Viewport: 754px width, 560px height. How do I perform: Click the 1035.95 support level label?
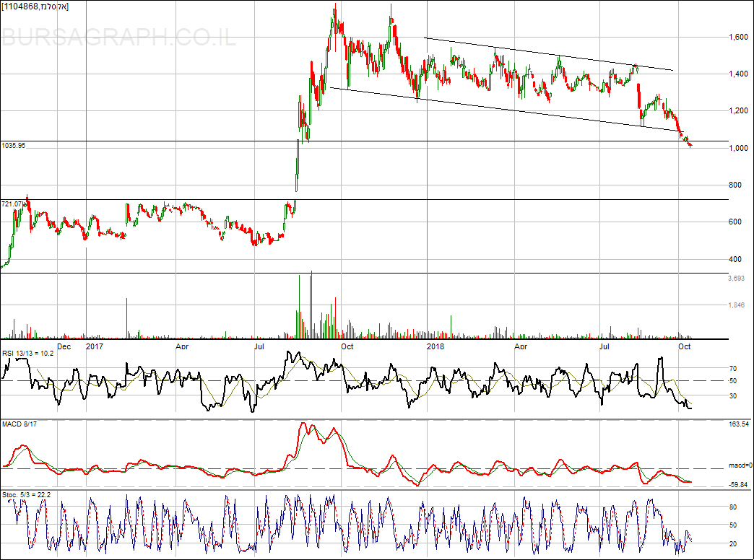(14, 145)
